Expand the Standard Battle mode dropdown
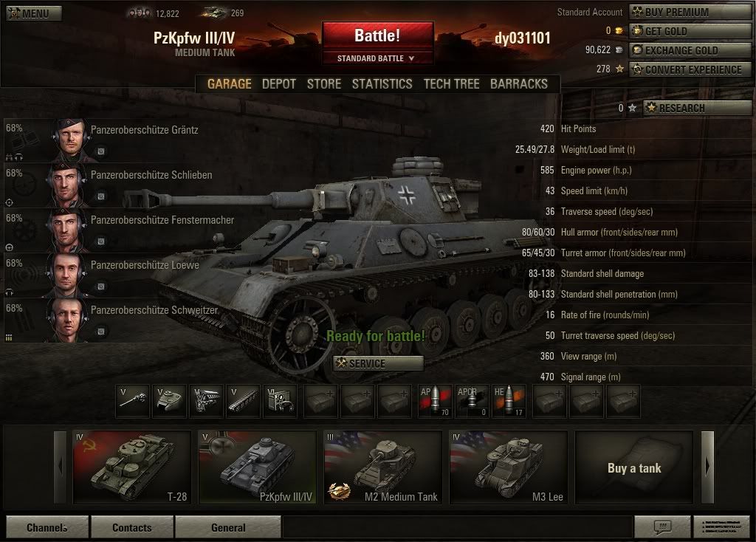Screen dimensions: 756x542 [x=377, y=58]
